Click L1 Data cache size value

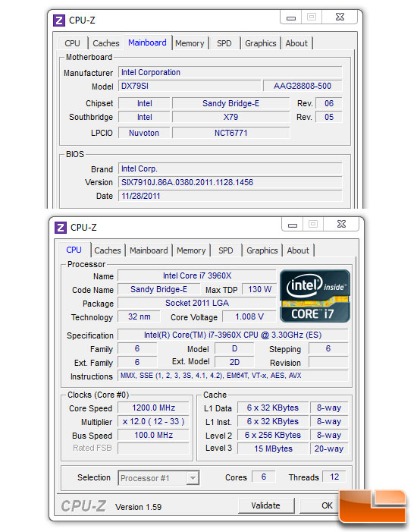coord(273,408)
